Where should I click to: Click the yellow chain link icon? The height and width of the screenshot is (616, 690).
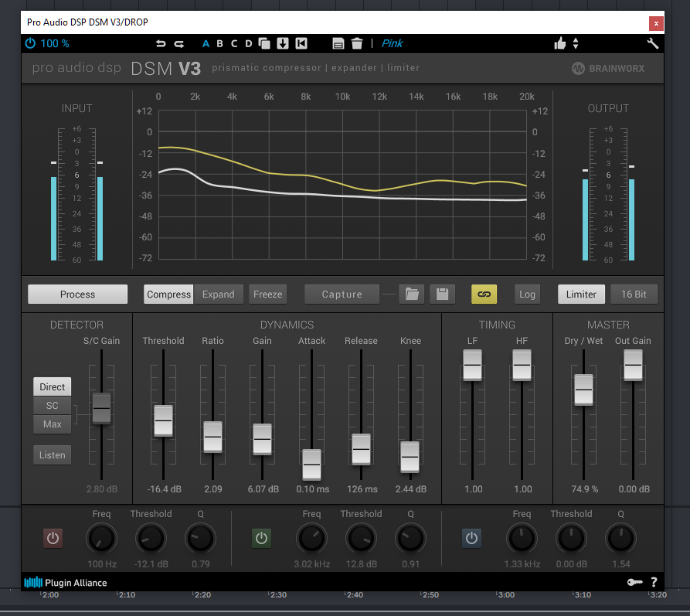pyautogui.click(x=484, y=294)
